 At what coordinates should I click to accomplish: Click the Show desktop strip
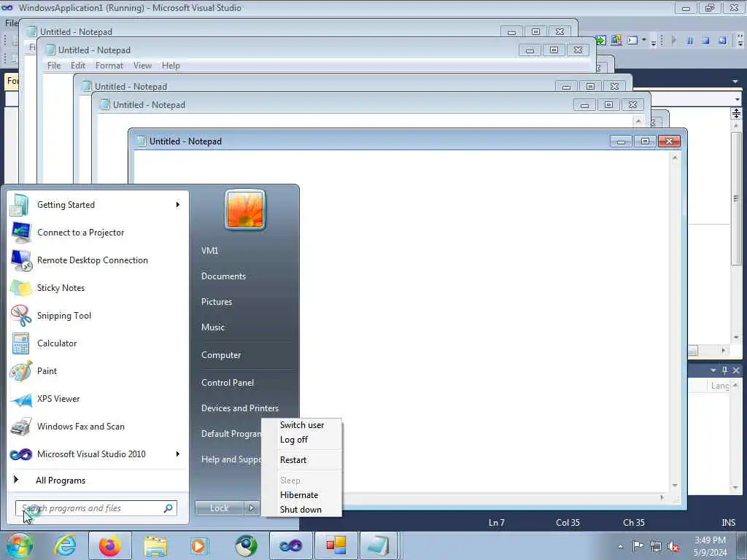click(x=742, y=545)
